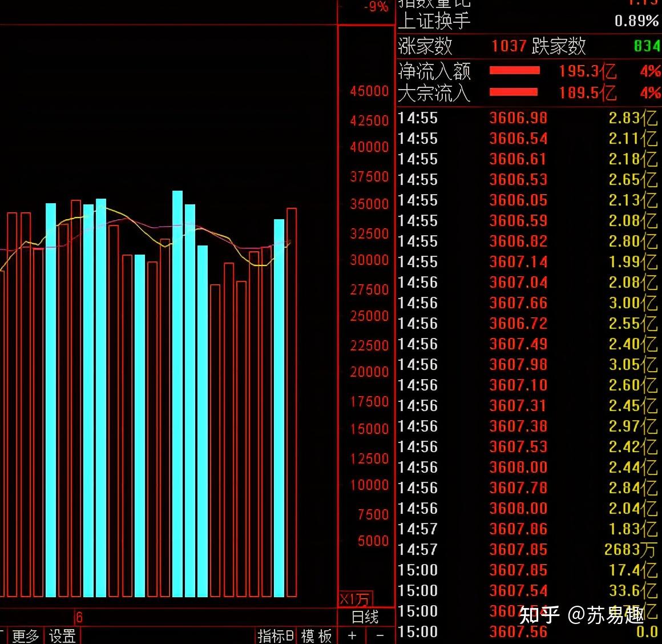Click the tallest cyan volume bar

(x=177, y=393)
